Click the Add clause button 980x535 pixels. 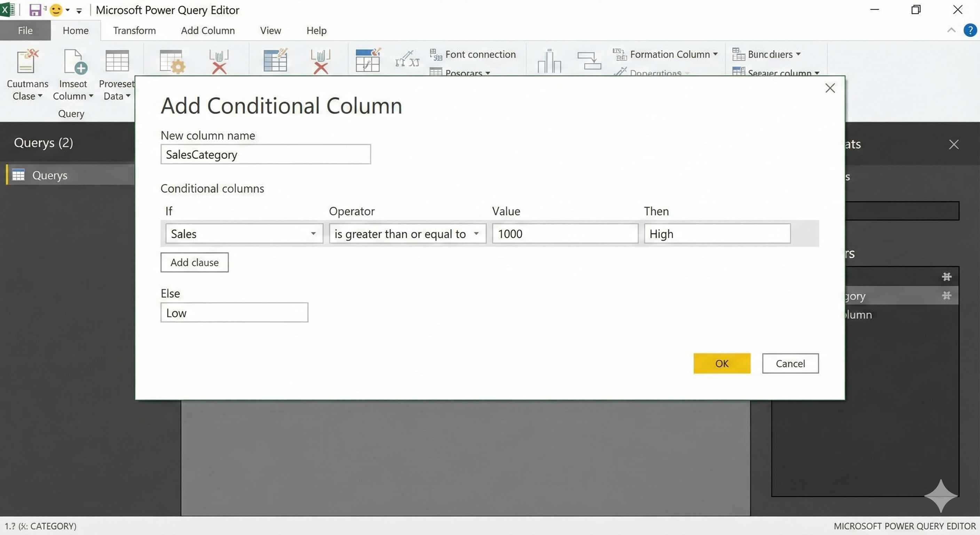[195, 262]
